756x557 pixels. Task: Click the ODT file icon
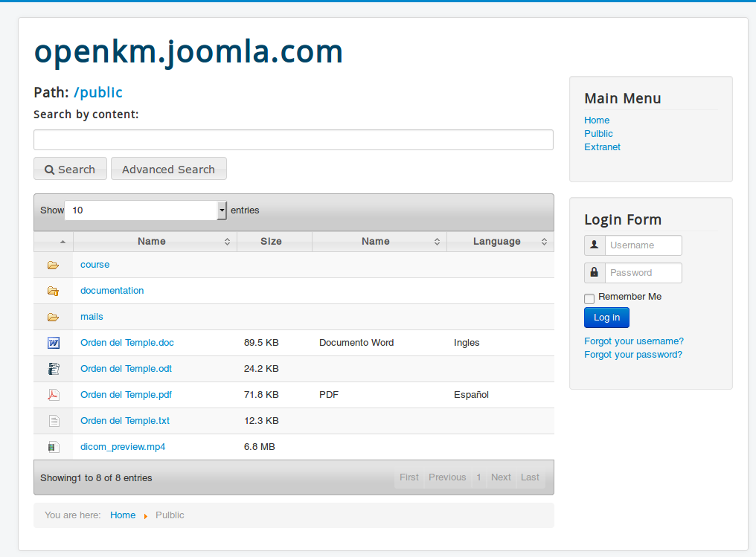[54, 369]
